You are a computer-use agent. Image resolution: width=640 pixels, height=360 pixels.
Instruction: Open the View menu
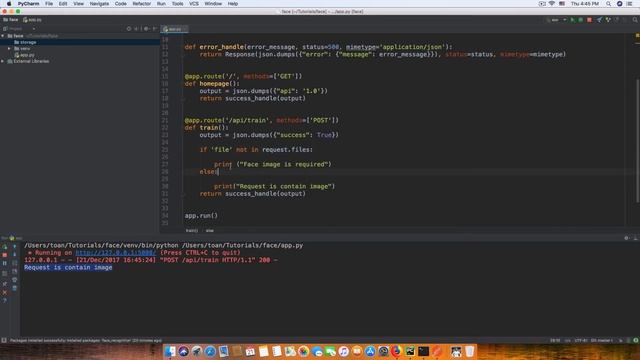78,4
